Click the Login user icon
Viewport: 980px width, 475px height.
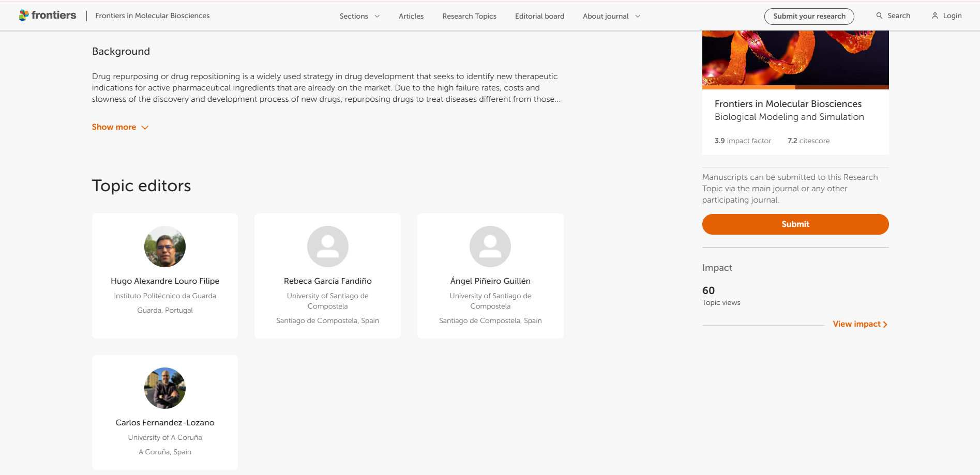tap(935, 16)
